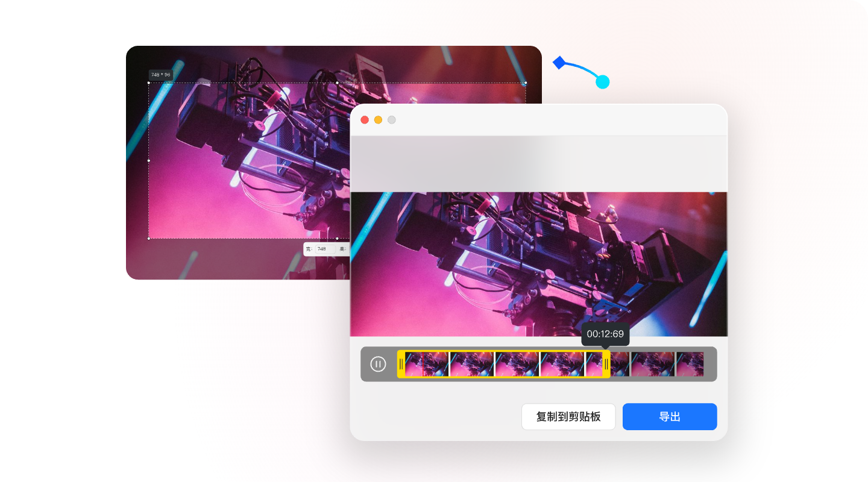This screenshot has height=482, width=868.
Task: Click the blue diamond curve endpoint
Action: point(559,63)
